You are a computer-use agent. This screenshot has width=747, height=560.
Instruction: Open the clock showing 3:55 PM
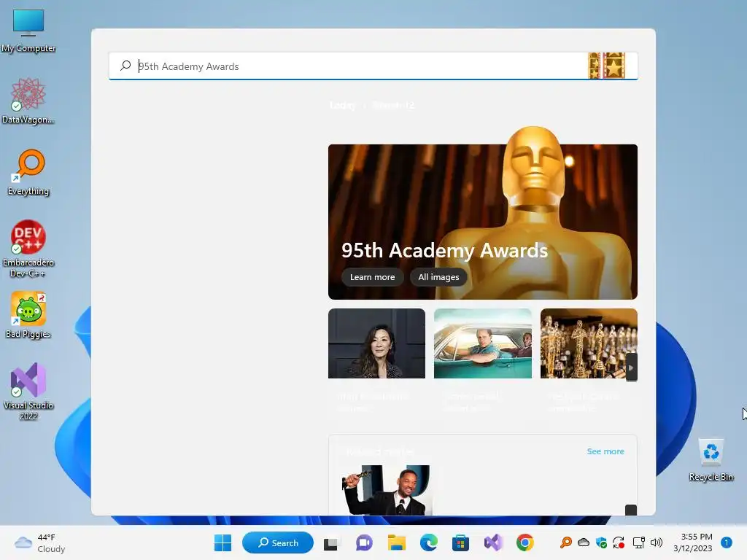[x=693, y=542]
